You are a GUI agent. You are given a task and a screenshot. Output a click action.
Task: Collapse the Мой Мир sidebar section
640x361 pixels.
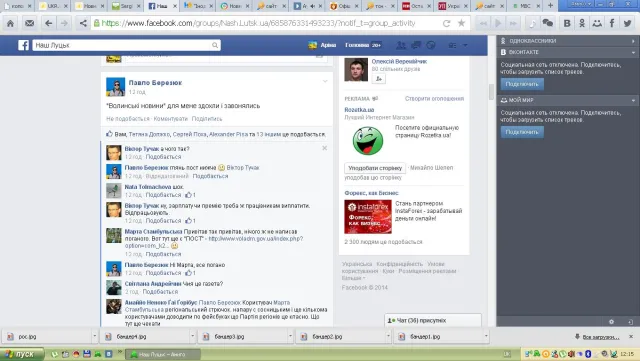pyautogui.click(x=633, y=100)
